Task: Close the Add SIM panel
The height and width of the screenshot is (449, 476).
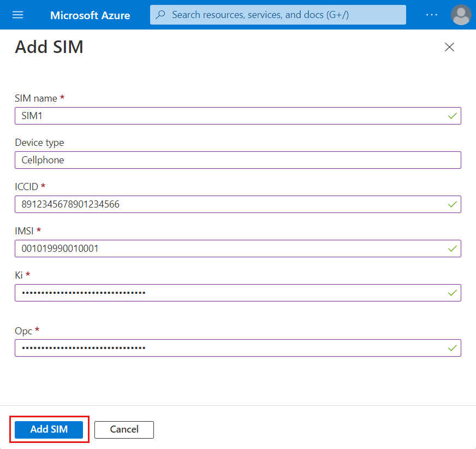Action: point(449,47)
